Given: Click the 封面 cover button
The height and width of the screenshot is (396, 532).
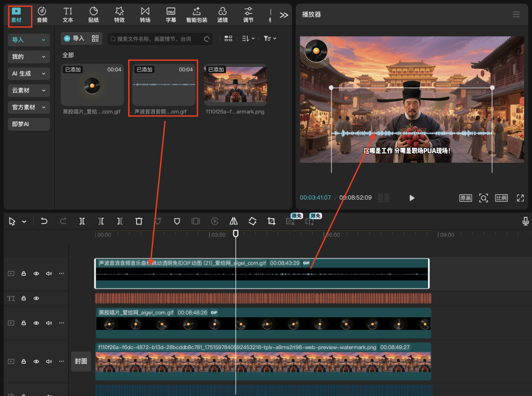Looking at the screenshot, I should coord(81,361).
